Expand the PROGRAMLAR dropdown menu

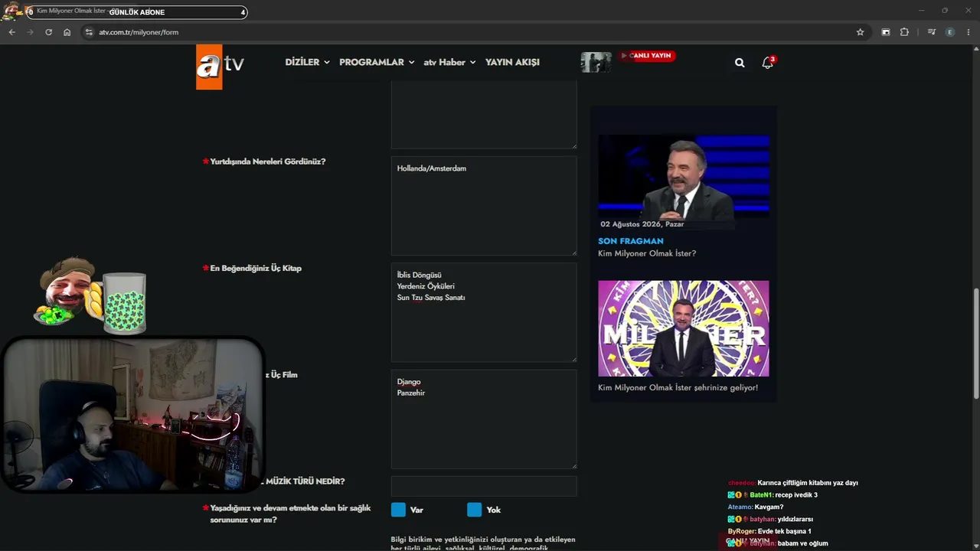tap(377, 62)
